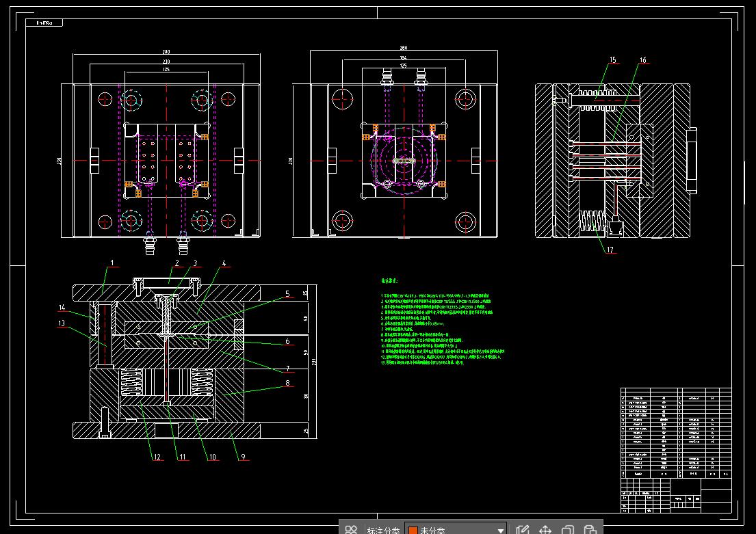Click part balloon number 9 in section view

[x=243, y=457]
